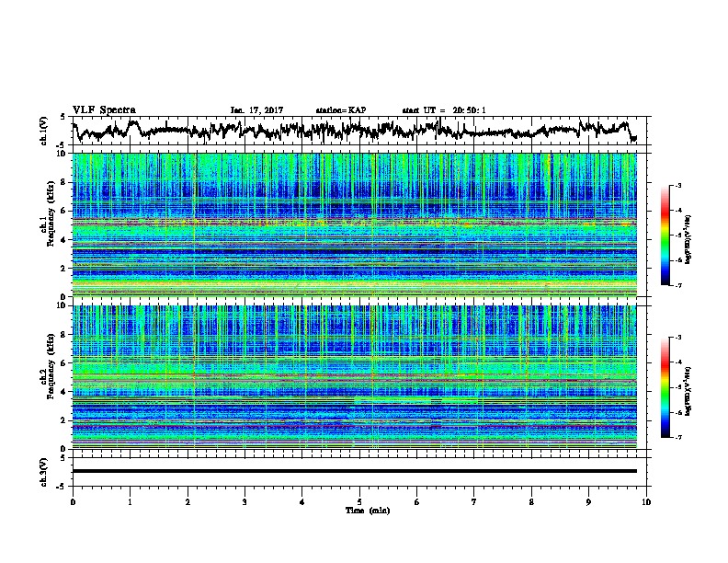Click the time-axis tick label "4"

(x=302, y=502)
